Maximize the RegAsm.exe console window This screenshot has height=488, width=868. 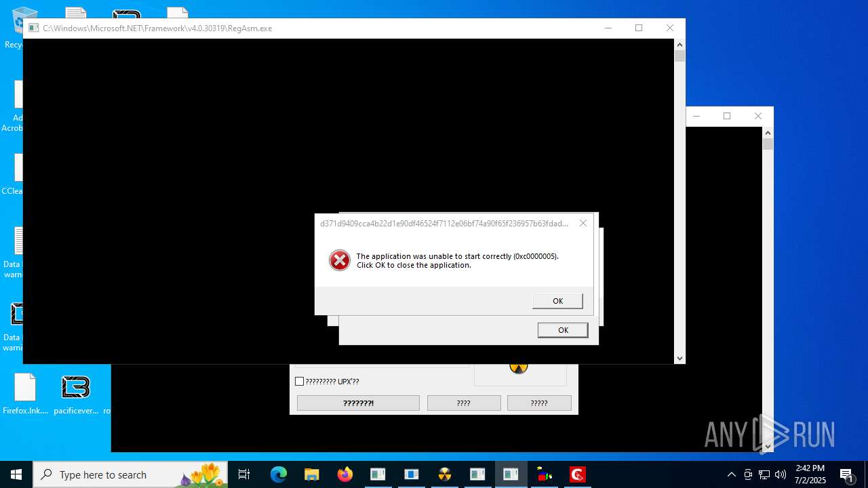coord(639,28)
